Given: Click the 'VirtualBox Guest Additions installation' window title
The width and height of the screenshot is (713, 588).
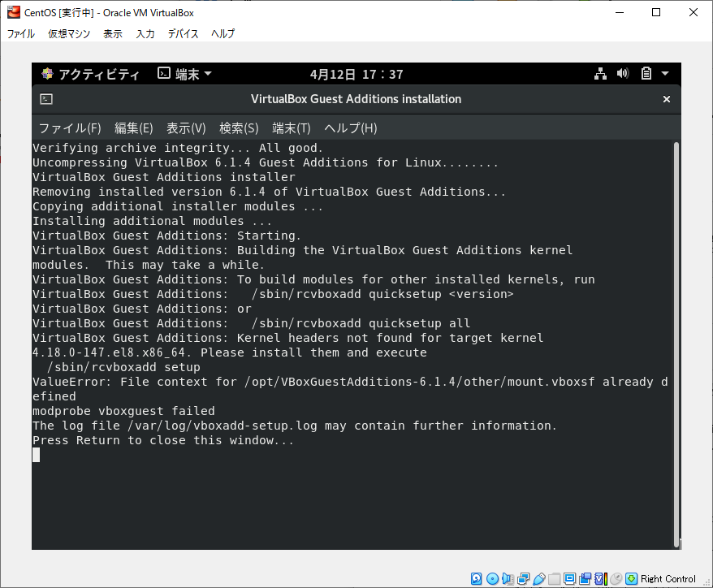Looking at the screenshot, I should coord(356,99).
